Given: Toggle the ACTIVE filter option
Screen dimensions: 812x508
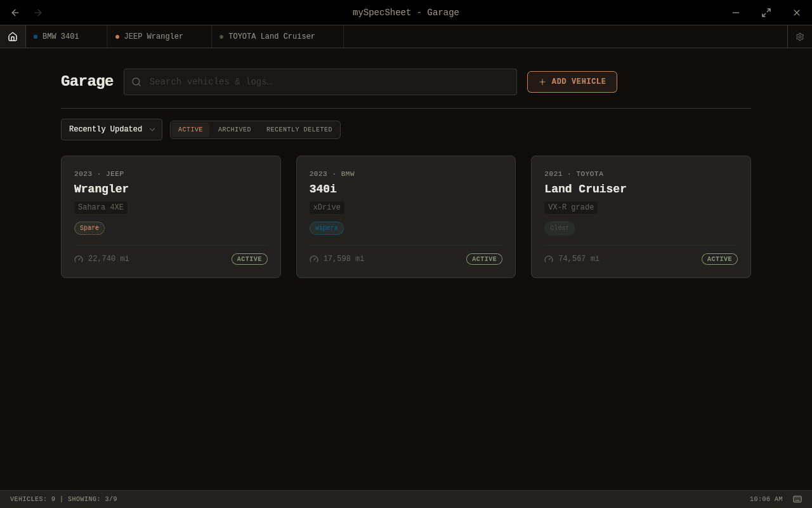Looking at the screenshot, I should click(x=190, y=130).
